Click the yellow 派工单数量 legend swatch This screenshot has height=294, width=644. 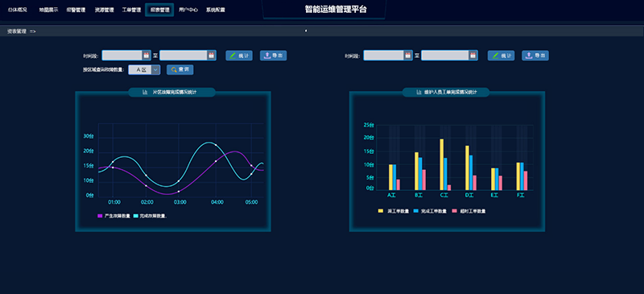tap(381, 211)
